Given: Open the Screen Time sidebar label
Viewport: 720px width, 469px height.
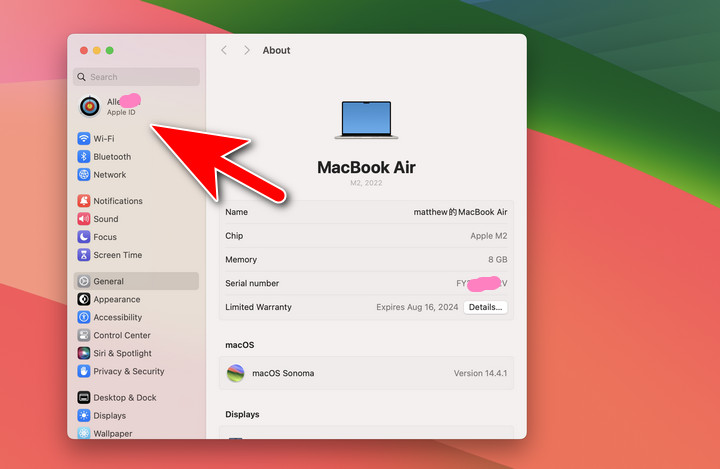Looking at the screenshot, I should point(118,254).
